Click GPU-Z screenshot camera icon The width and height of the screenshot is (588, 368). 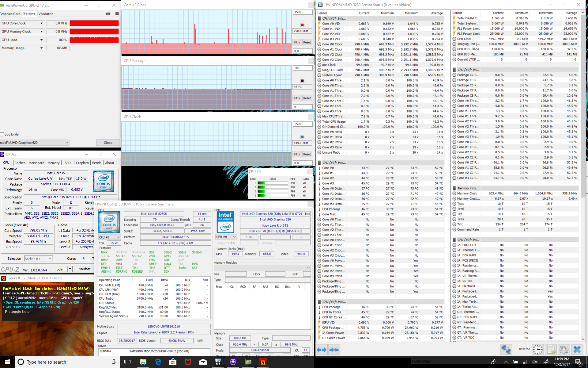click(x=108, y=13)
